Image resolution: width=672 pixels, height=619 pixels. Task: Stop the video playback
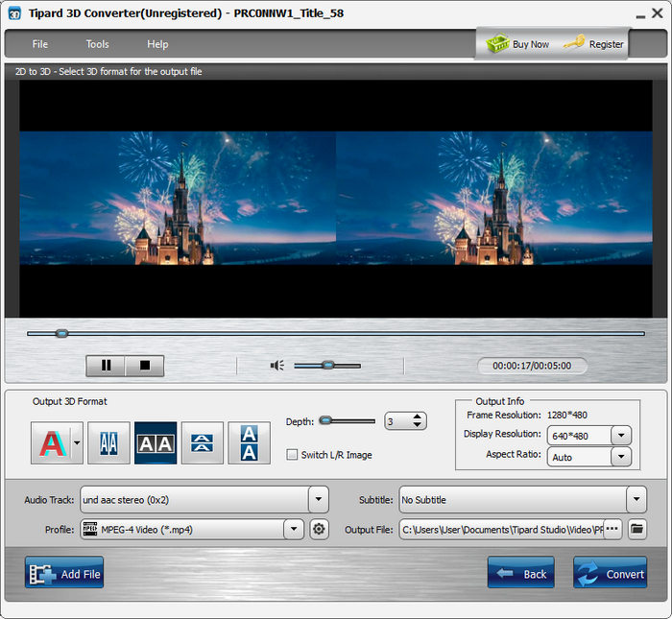(145, 366)
